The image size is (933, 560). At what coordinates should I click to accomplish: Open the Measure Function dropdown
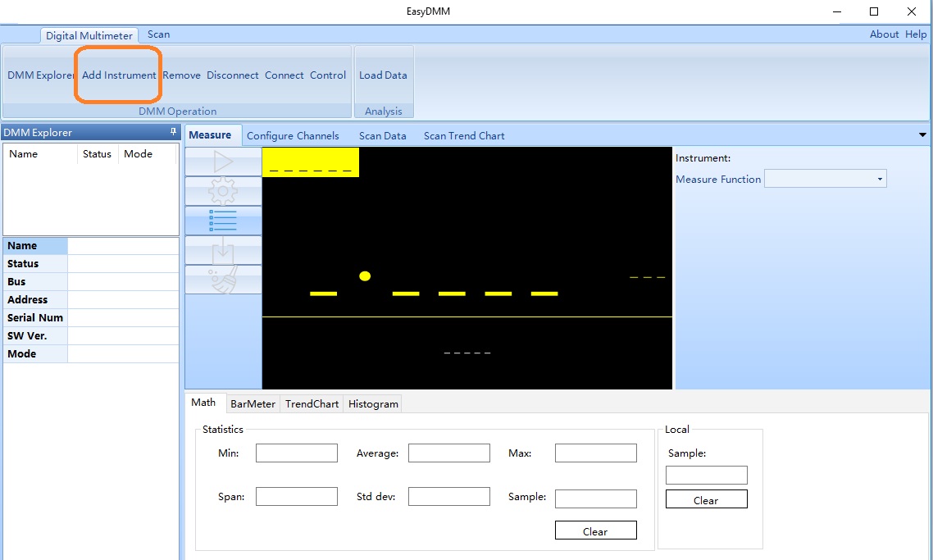(825, 179)
